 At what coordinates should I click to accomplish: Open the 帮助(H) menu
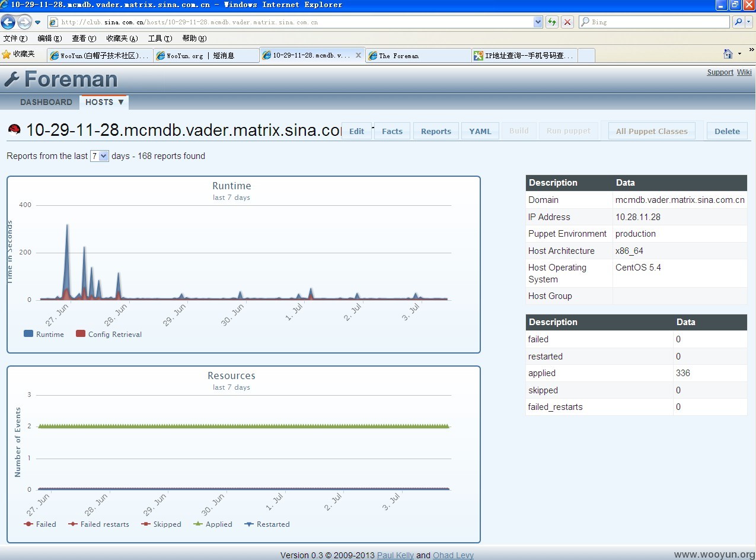click(x=194, y=39)
